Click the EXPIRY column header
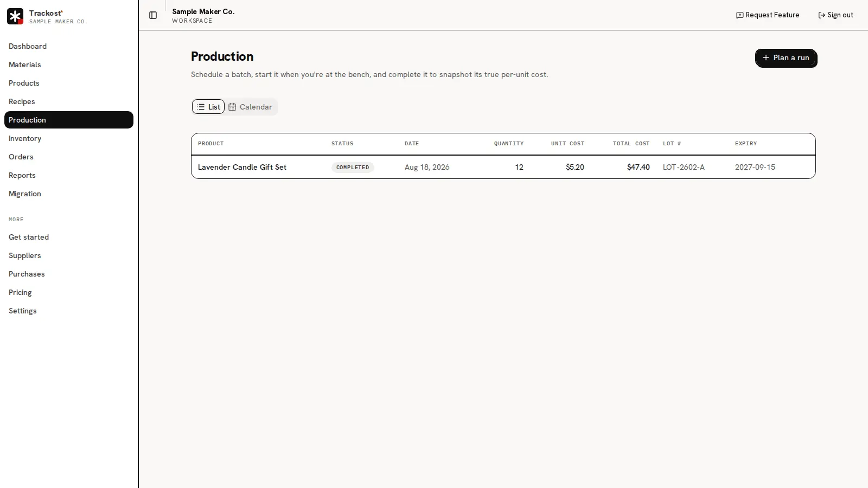This screenshot has width=868, height=488. click(746, 144)
